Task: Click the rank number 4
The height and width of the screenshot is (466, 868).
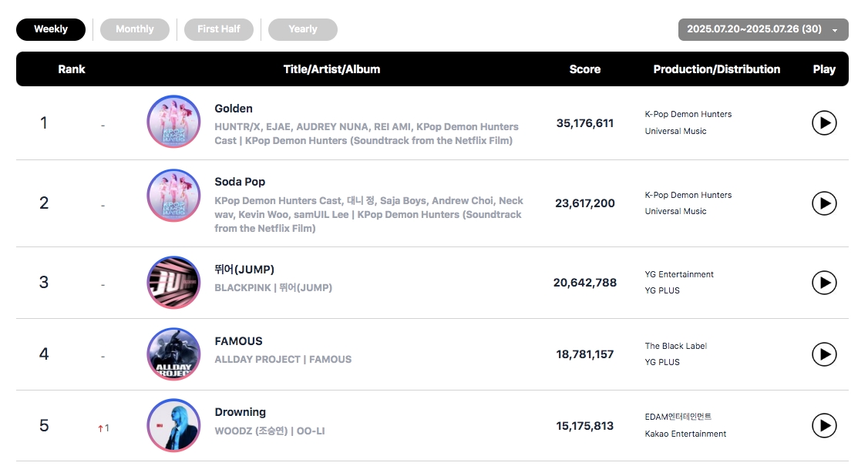Action: (44, 354)
